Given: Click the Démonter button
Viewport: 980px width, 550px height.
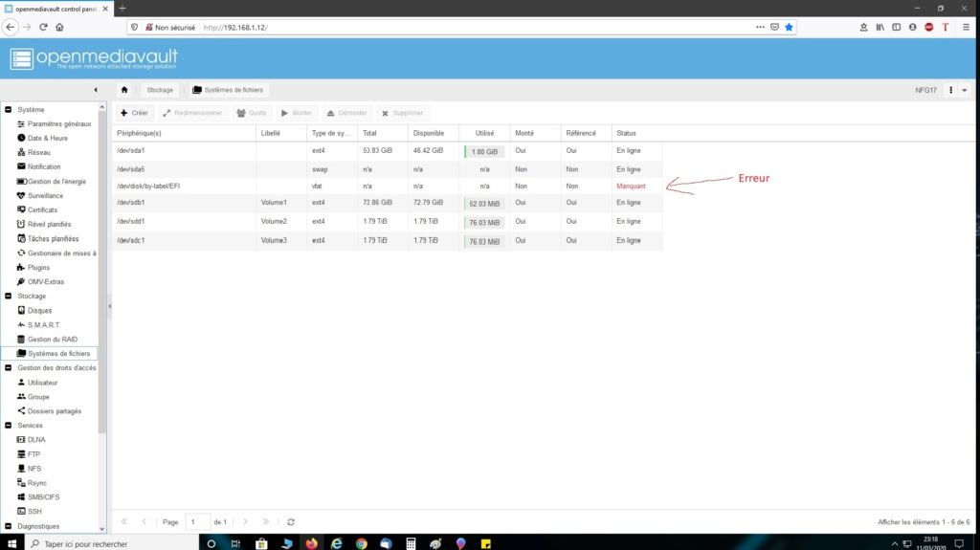Looking at the screenshot, I should click(x=346, y=113).
